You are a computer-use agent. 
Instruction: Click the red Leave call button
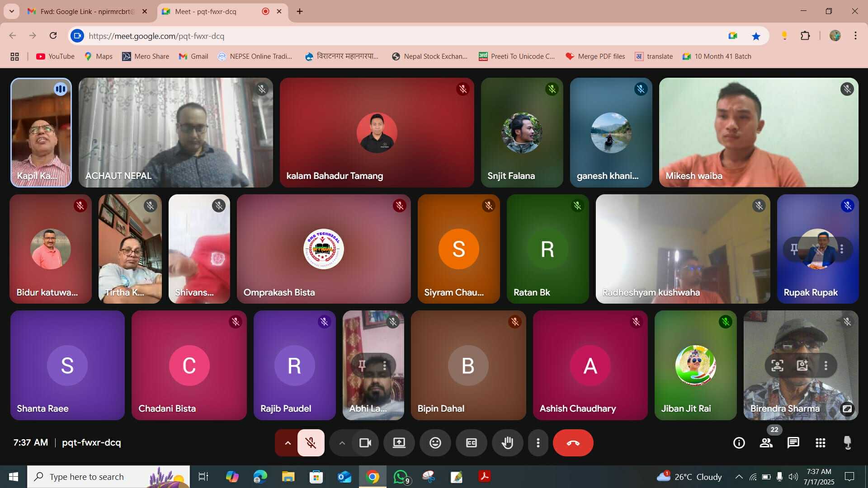[x=573, y=443]
